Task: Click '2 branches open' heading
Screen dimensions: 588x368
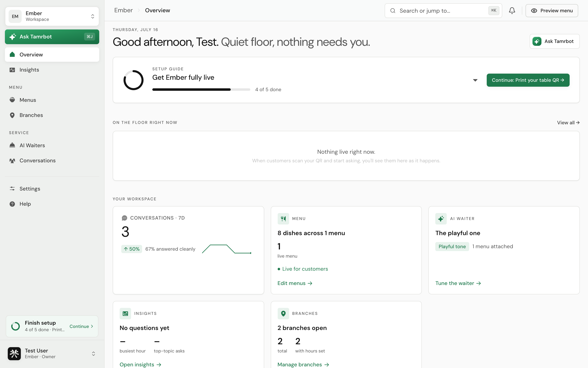Action: (302, 328)
